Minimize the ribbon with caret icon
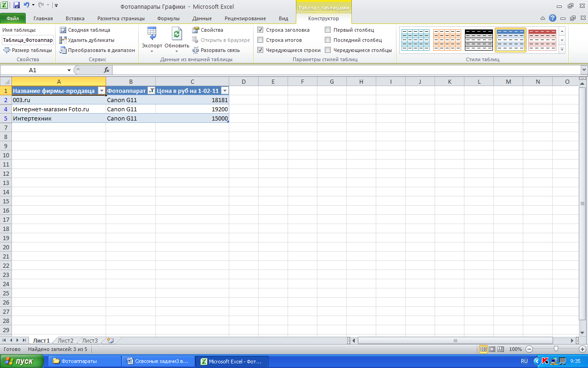Viewport: 588px width, 368px height. 543,18
